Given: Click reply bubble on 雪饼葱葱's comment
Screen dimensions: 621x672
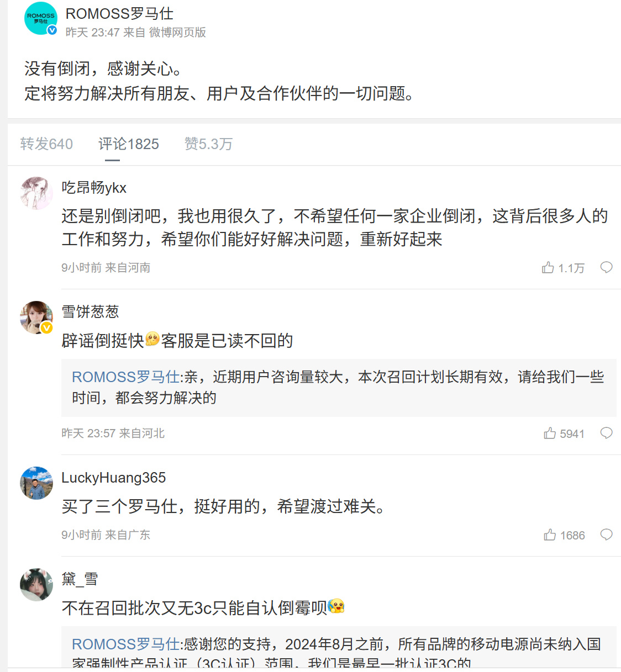Looking at the screenshot, I should [x=606, y=433].
